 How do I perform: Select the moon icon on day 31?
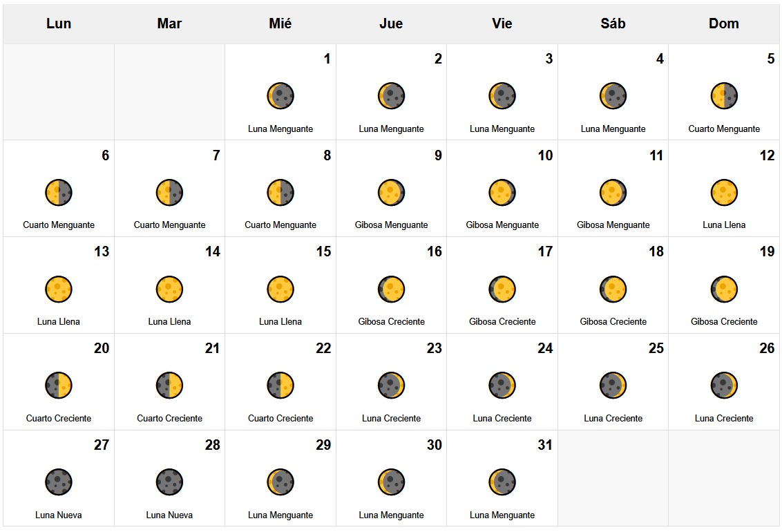pyautogui.click(x=502, y=482)
